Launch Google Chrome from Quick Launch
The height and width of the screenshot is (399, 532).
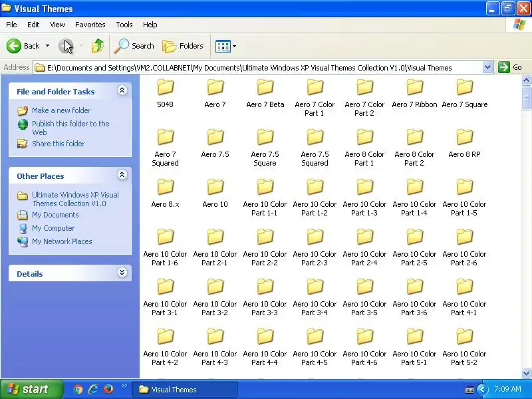point(78,389)
